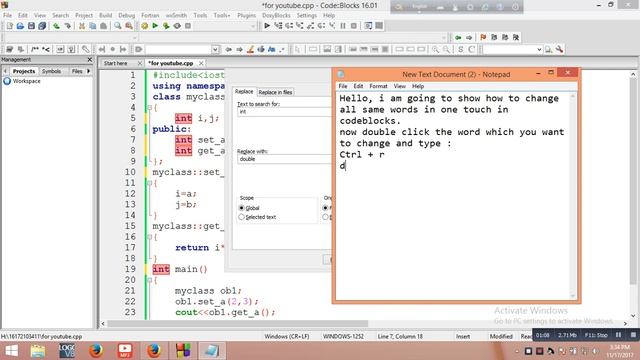Screen dimensions: 640x360
Task: Switch to the Symbols tab in Management
Action: point(51,71)
